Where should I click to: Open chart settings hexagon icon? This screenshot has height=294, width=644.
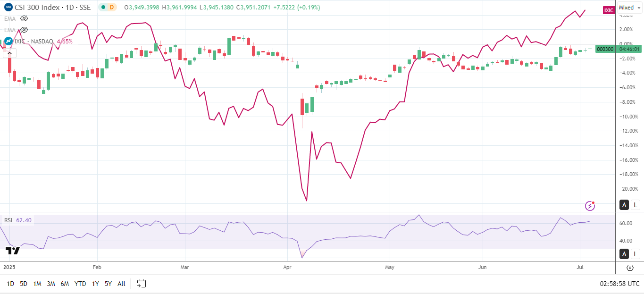click(630, 268)
